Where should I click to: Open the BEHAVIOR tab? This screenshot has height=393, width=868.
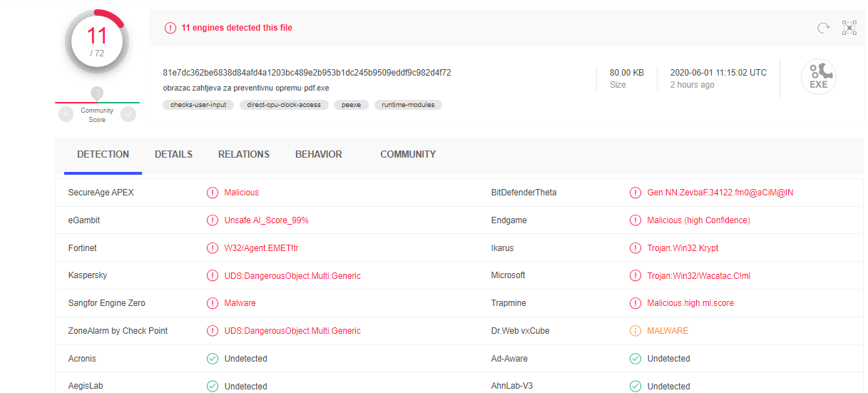tap(318, 154)
